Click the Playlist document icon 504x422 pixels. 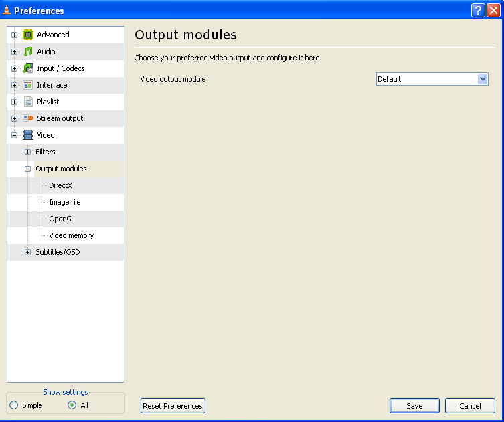tap(28, 102)
